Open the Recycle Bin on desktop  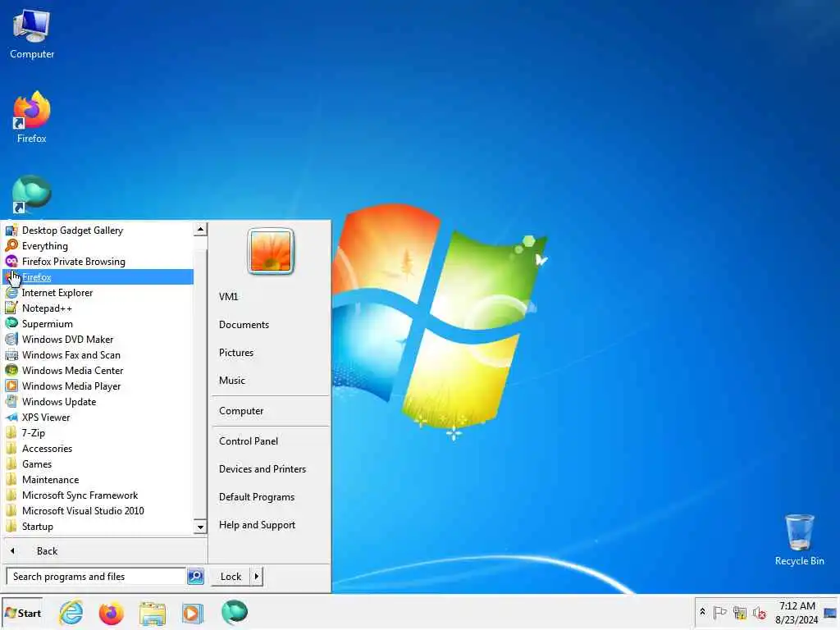tap(799, 540)
